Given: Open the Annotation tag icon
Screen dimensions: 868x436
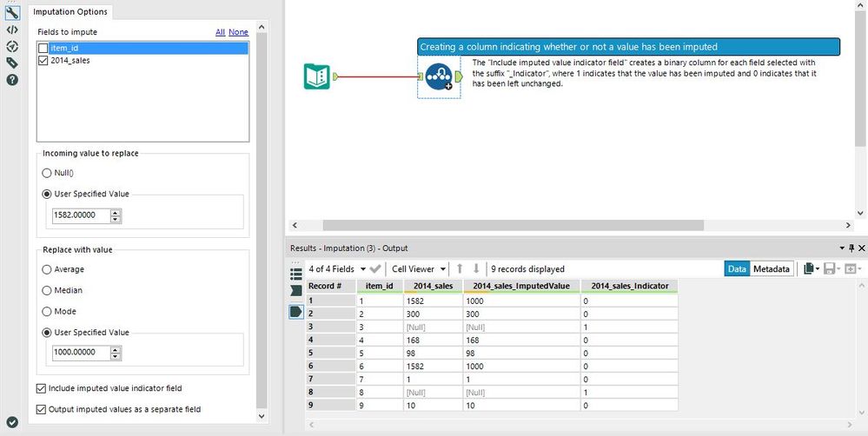Looking at the screenshot, I should coord(12,63).
